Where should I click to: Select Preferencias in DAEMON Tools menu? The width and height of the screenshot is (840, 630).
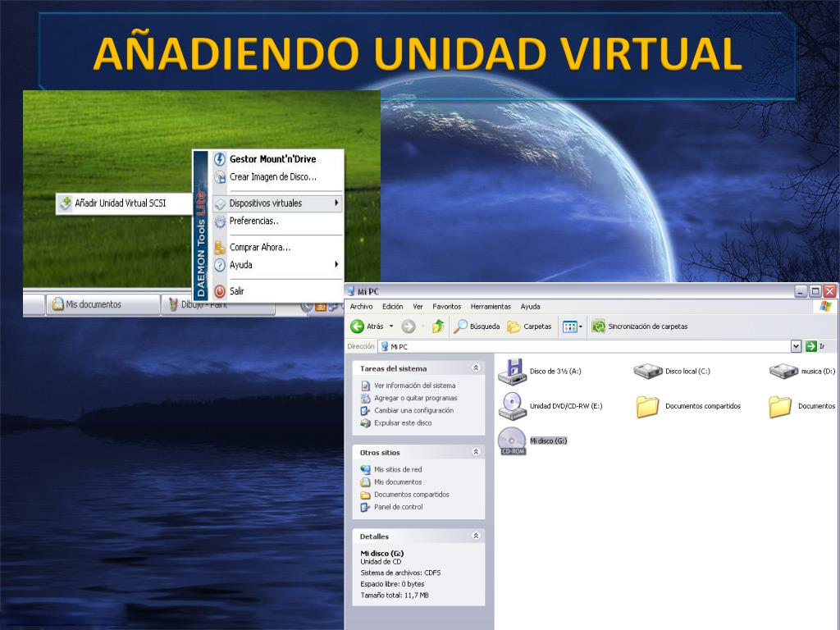coord(254,221)
